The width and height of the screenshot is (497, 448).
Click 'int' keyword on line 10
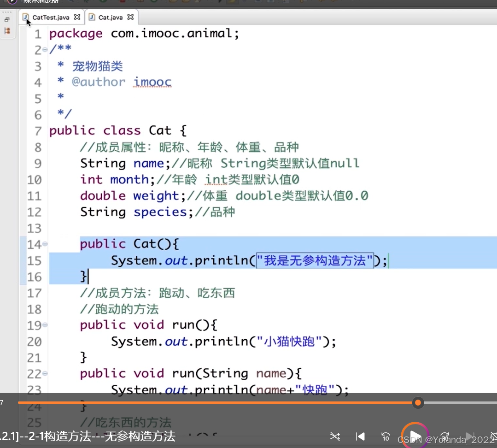(x=91, y=179)
